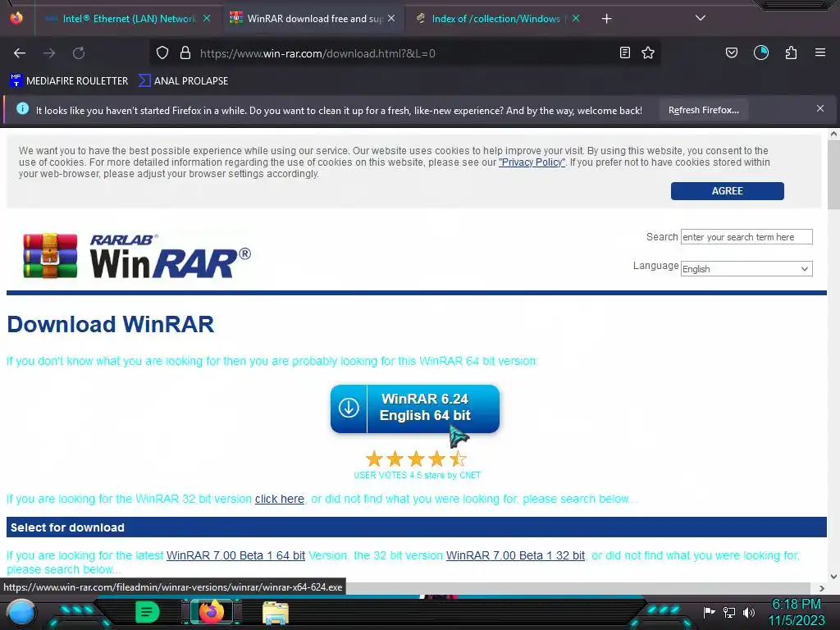Image resolution: width=840 pixels, height=630 pixels.
Task: Click 'USER VOTES 4.5 stars by CNET' text
Action: (418, 475)
